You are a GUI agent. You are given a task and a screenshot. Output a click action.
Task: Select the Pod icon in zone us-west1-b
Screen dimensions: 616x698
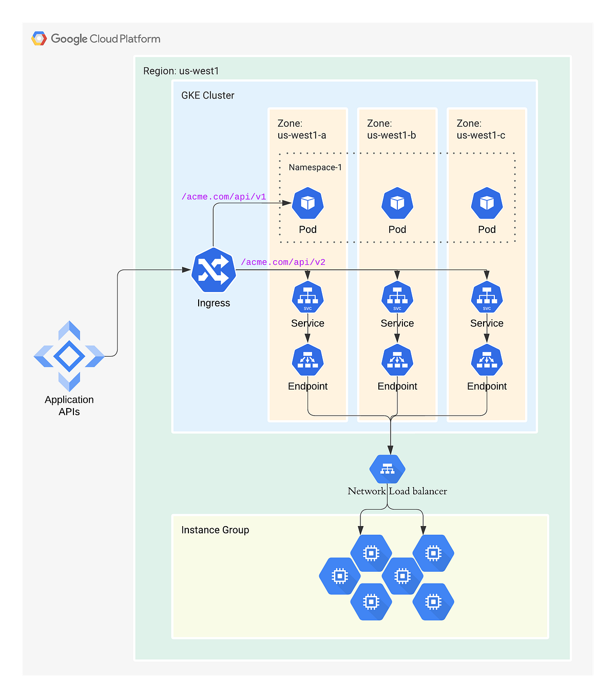click(x=397, y=203)
